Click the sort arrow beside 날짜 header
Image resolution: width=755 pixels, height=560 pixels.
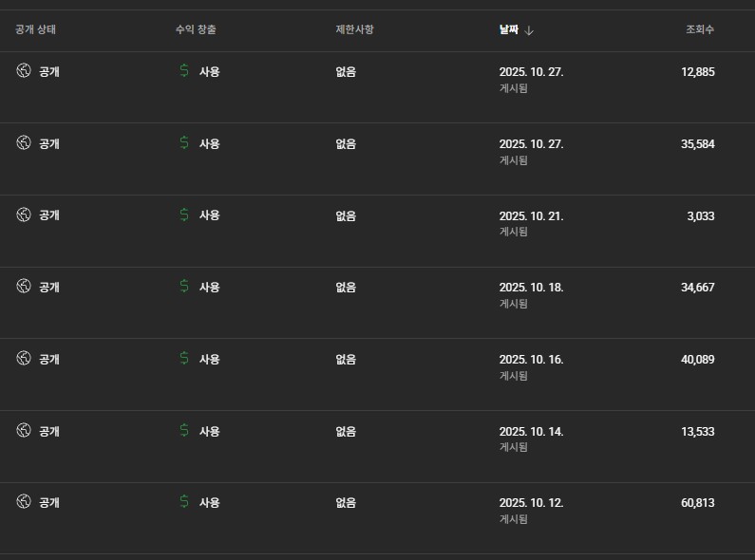tap(529, 30)
